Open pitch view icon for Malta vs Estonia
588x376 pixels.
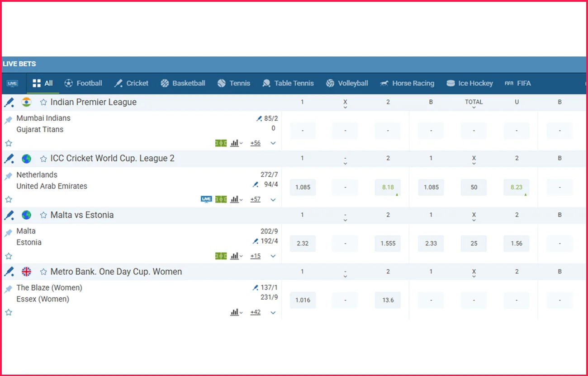(x=221, y=256)
